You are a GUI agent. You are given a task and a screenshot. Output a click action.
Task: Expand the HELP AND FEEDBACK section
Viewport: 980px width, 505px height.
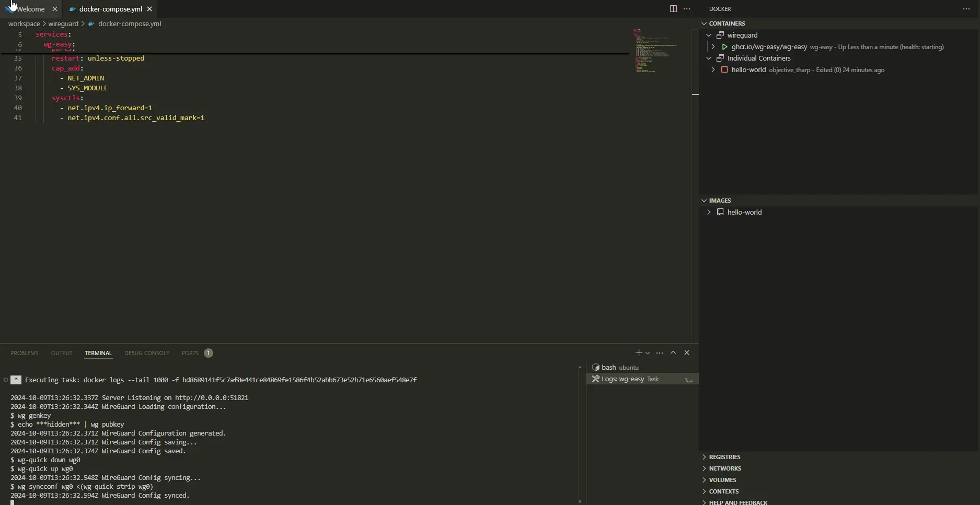click(704, 502)
